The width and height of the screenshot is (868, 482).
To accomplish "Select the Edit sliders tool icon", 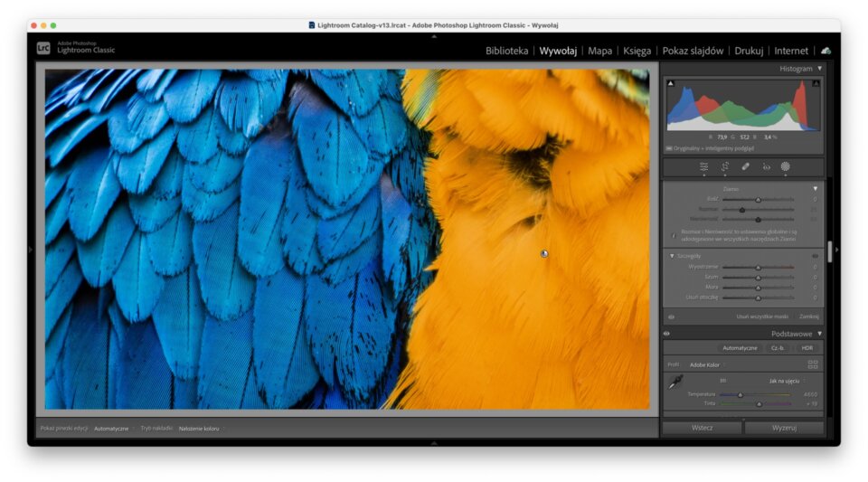I will tap(703, 166).
